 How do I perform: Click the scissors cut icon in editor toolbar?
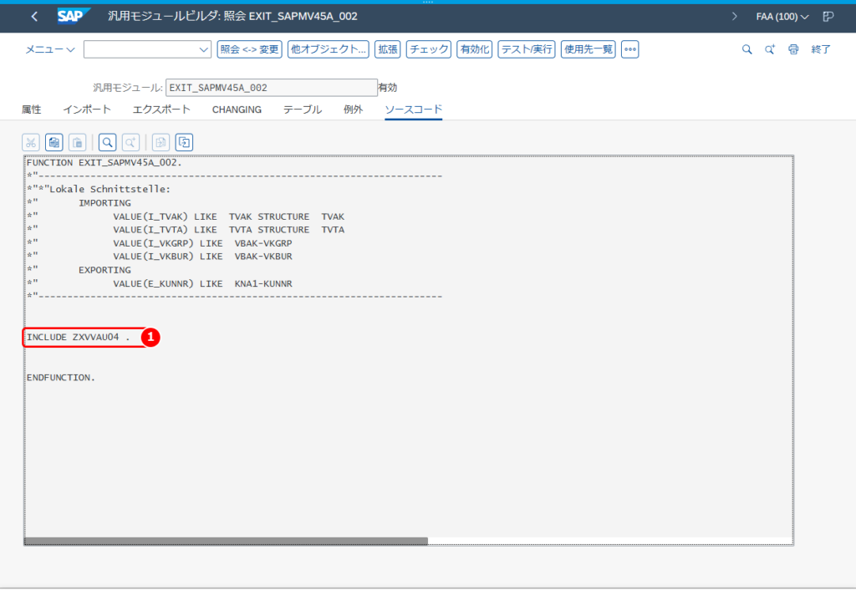31,142
